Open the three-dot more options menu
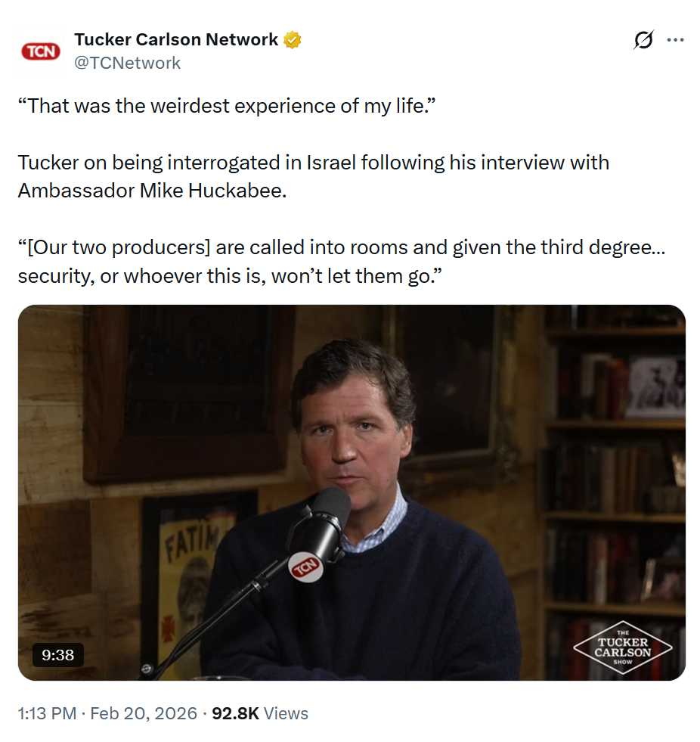Screen dimensions: 700x742 coord(675,40)
